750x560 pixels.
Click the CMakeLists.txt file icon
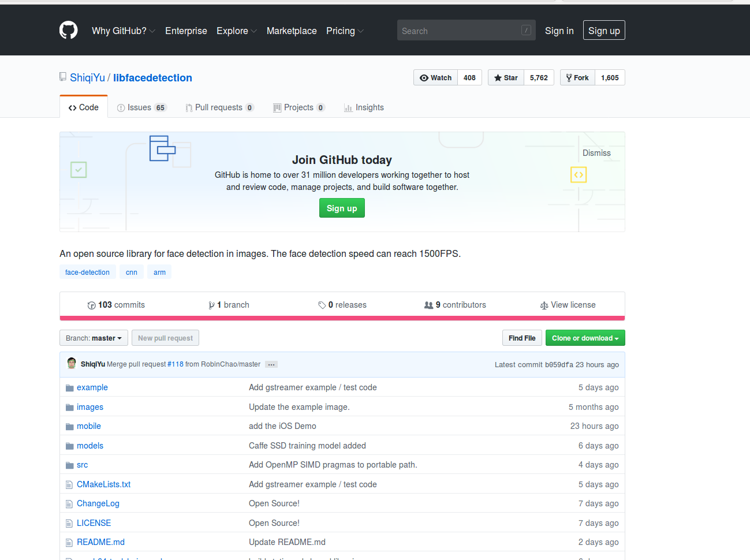pos(69,485)
